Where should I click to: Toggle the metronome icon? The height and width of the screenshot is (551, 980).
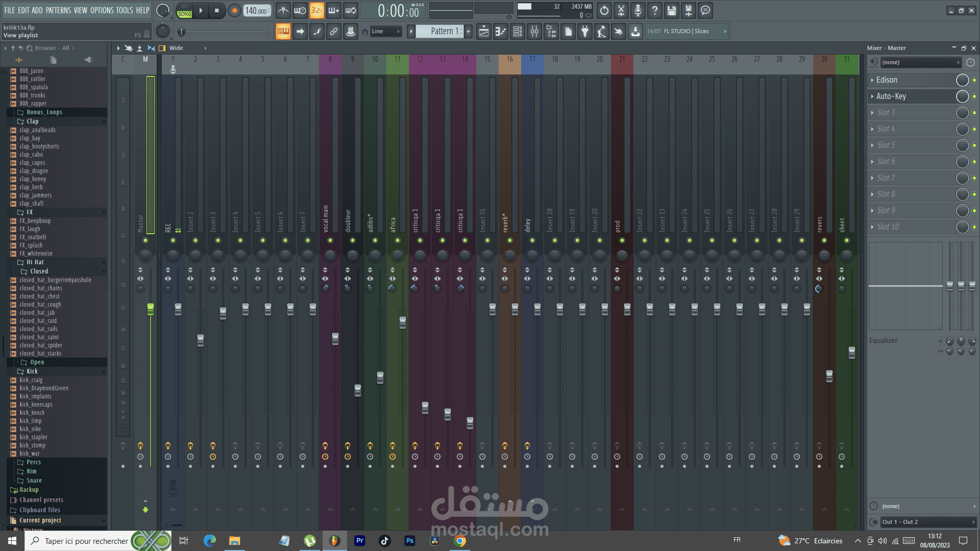pos(283,10)
